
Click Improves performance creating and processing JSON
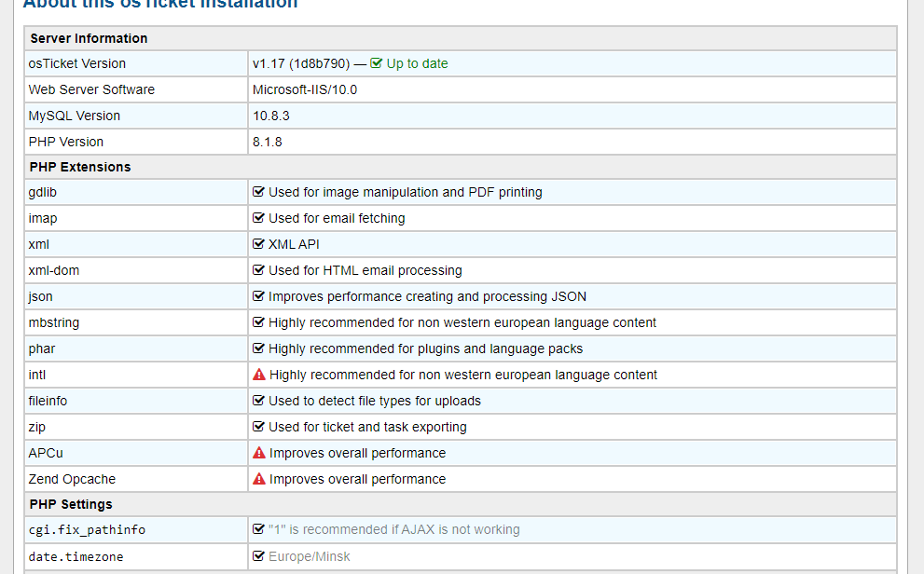pyautogui.click(x=427, y=296)
